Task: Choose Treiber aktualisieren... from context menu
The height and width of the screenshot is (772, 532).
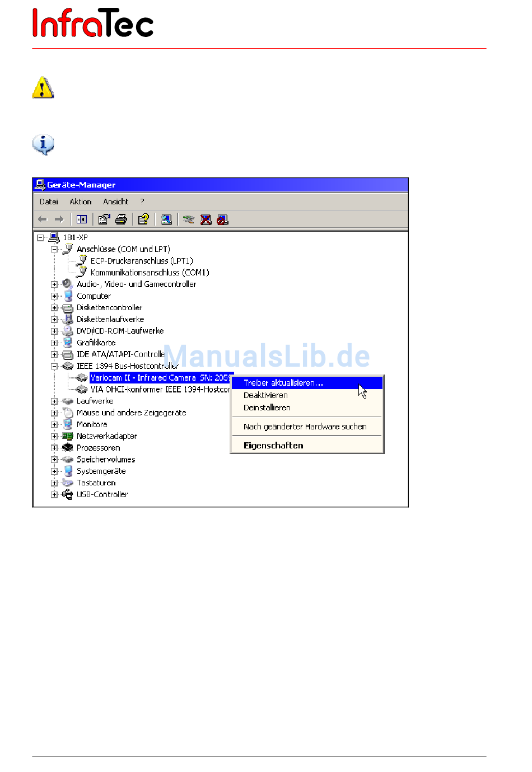Action: point(307,383)
